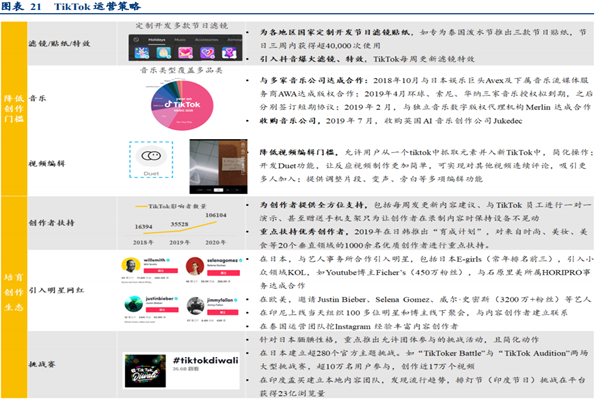
Task: Click the chart value 106104
Action: (x=216, y=215)
